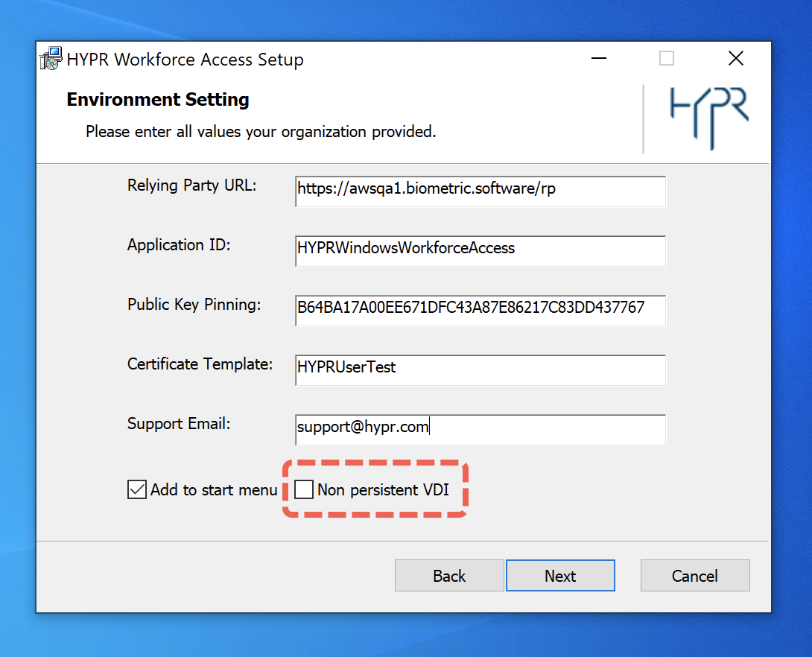Click the HYPR logo in the header
This screenshot has height=657, width=812.
point(709,118)
